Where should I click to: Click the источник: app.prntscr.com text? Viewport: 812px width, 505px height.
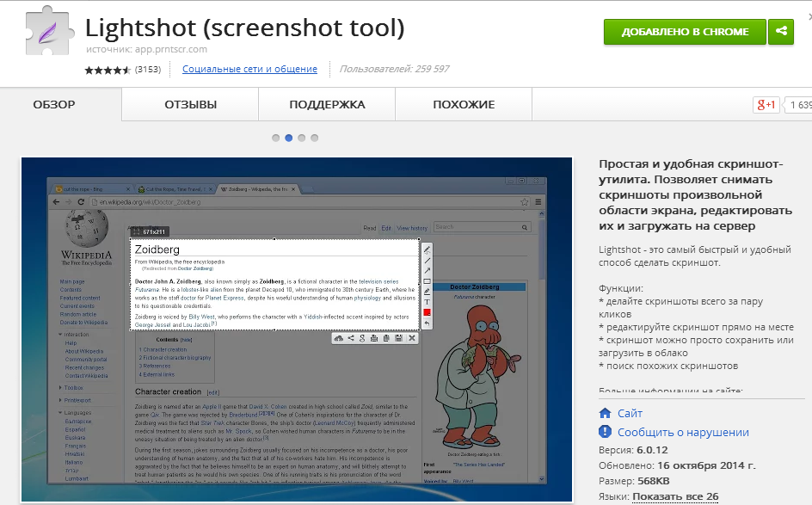coord(146,49)
